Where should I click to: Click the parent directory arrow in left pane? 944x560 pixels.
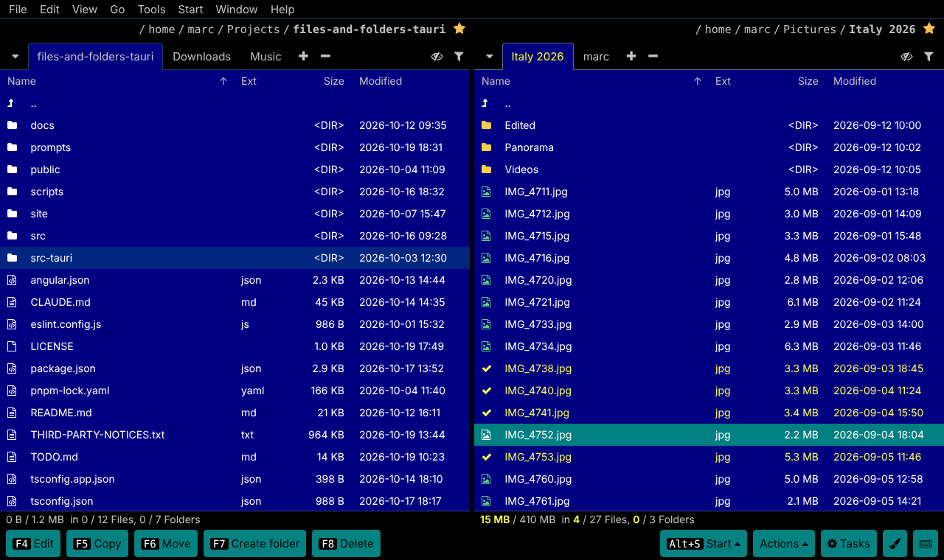(11, 103)
